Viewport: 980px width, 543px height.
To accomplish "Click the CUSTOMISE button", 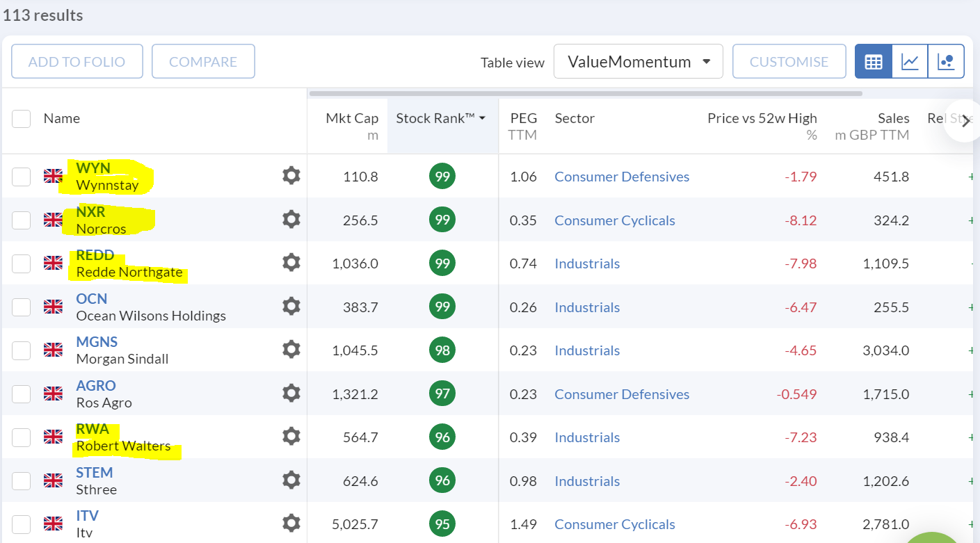I will pos(789,61).
